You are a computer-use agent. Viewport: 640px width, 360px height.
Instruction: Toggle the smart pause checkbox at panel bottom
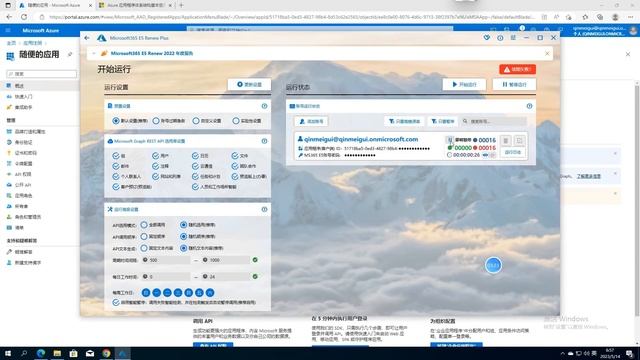[116, 302]
